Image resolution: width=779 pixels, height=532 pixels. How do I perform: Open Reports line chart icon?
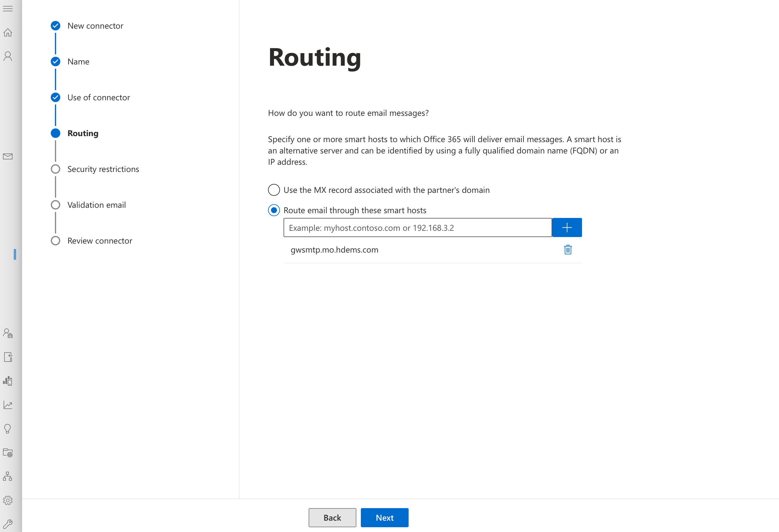pyautogui.click(x=8, y=405)
